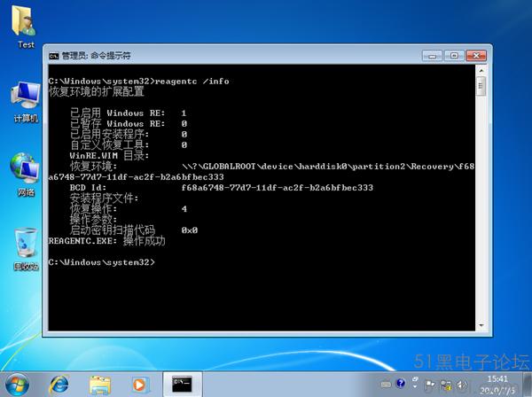Click the network status tray icon

click(x=446, y=385)
